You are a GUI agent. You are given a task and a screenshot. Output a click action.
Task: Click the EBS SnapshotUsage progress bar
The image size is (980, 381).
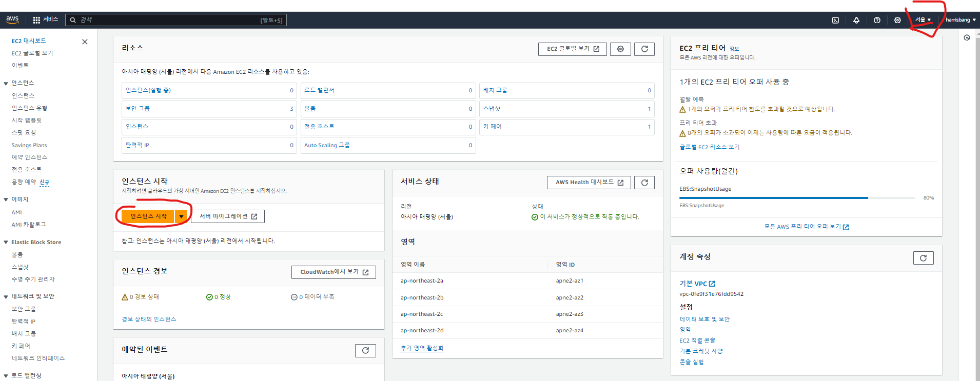point(797,198)
